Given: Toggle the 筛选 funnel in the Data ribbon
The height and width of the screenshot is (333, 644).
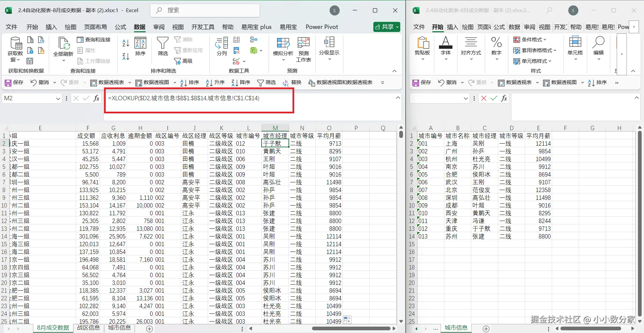Looking at the screenshot, I should (163, 47).
